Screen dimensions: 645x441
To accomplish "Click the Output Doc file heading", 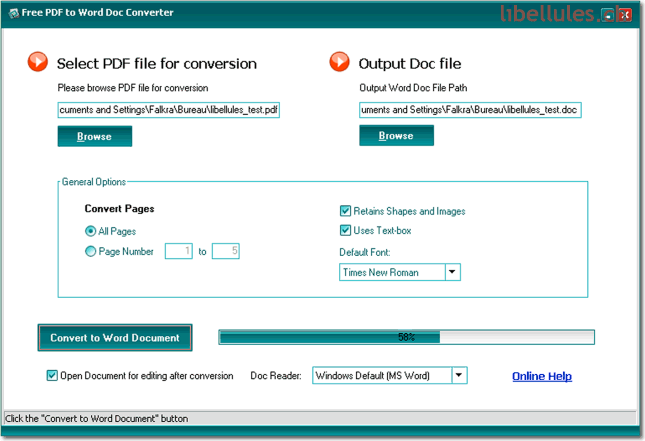I will [410, 64].
